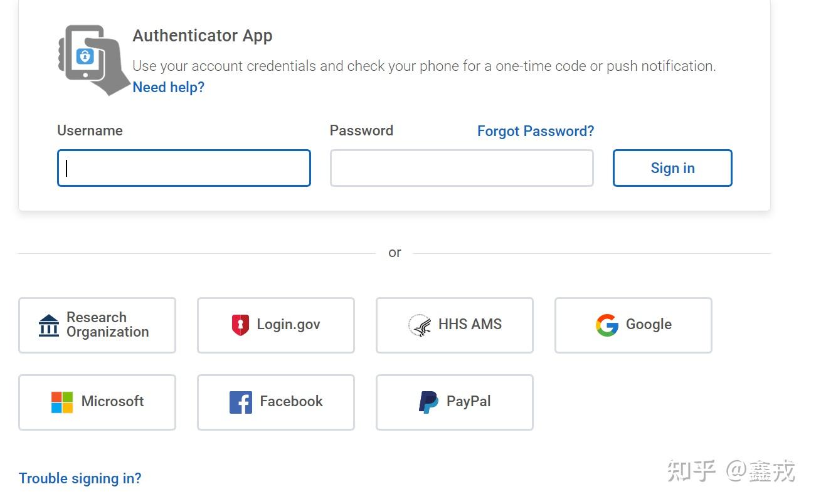816x504 pixels.
Task: Log in using PayPal button
Action: point(455,402)
